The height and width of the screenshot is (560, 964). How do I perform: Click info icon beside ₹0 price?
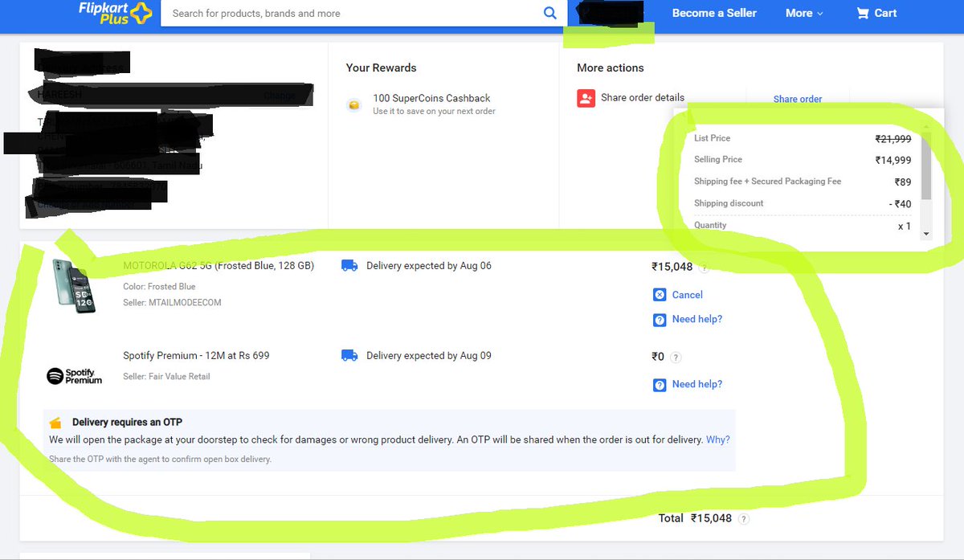point(676,358)
